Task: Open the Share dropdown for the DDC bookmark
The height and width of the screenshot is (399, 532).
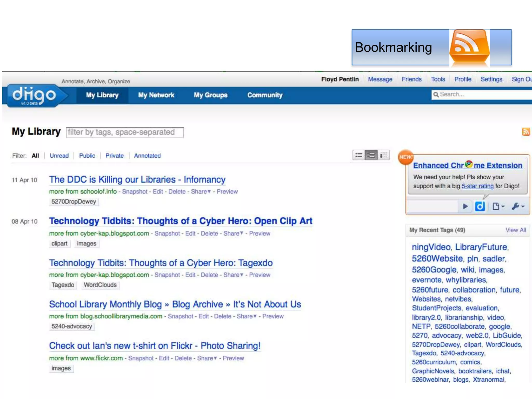Action: [201, 192]
